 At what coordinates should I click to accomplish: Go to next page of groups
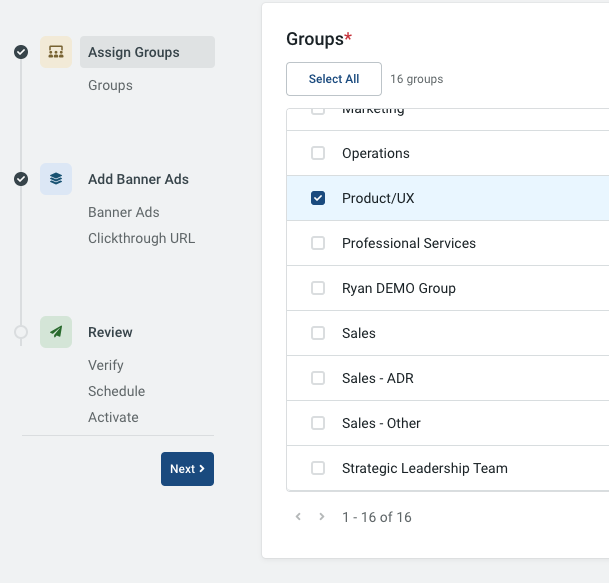(x=322, y=517)
